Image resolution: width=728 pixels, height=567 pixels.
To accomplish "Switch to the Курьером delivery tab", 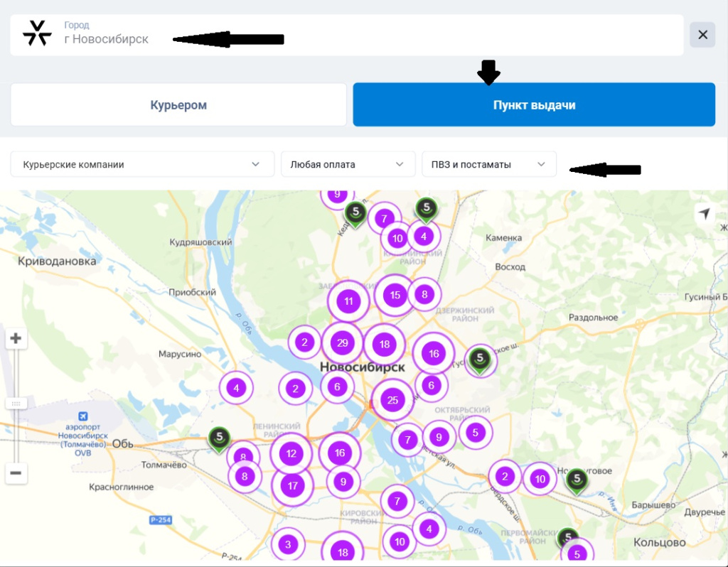I will pyautogui.click(x=178, y=105).
